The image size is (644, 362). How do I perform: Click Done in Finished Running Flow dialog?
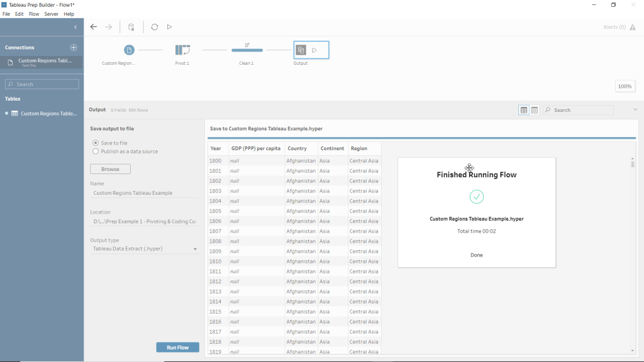click(x=477, y=255)
